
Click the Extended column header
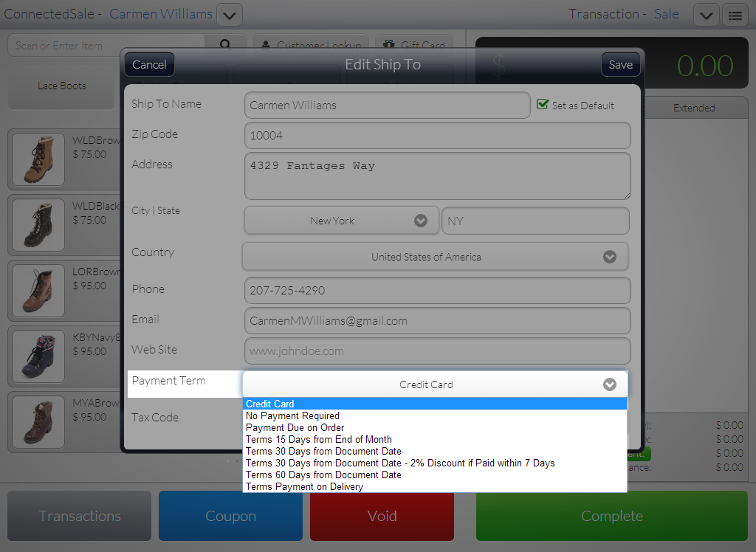pos(694,108)
